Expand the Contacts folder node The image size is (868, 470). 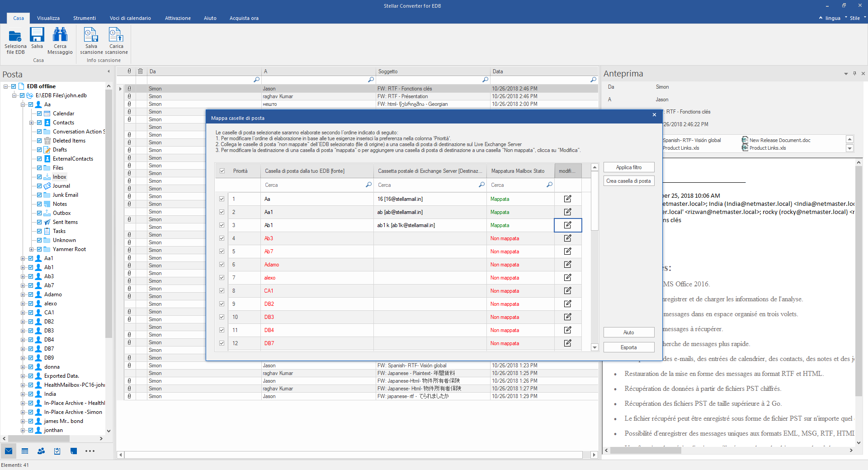31,123
